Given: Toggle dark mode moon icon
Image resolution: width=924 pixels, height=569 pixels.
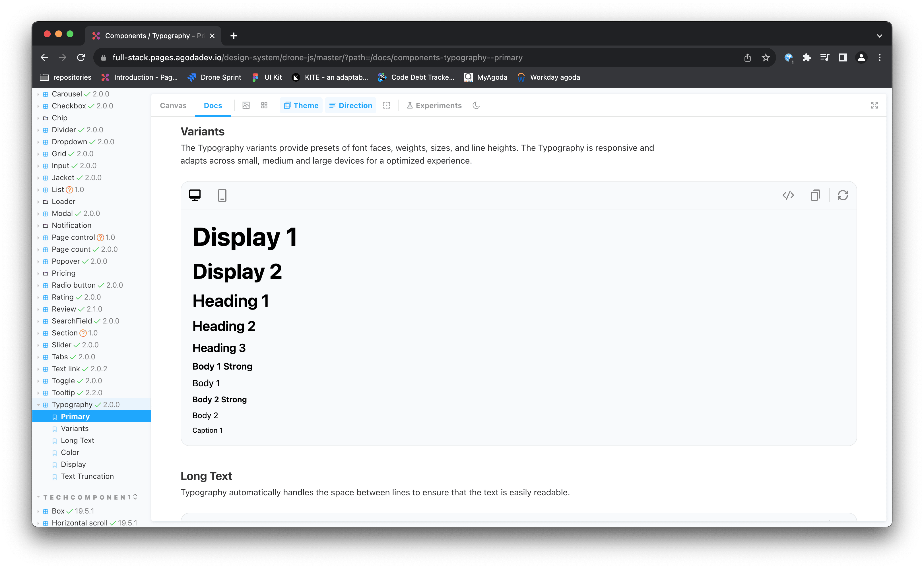Looking at the screenshot, I should coord(476,105).
